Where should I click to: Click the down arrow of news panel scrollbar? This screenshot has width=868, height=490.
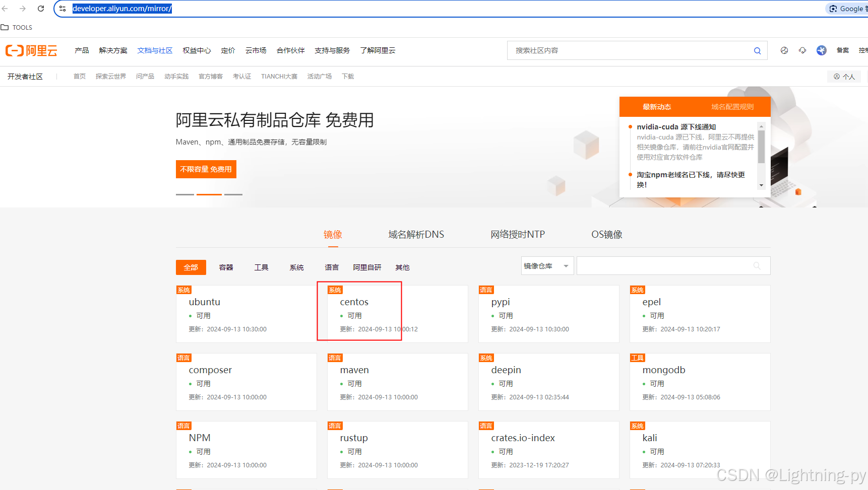tap(761, 186)
